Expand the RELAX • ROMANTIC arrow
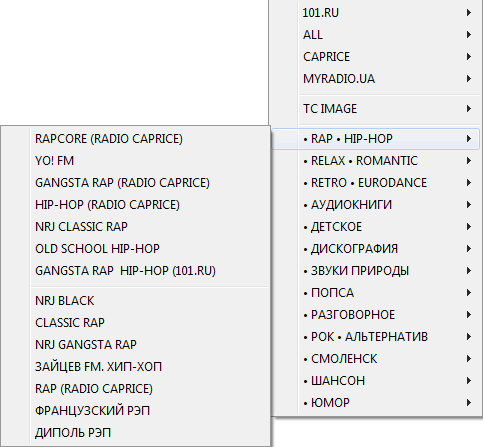 click(x=469, y=161)
